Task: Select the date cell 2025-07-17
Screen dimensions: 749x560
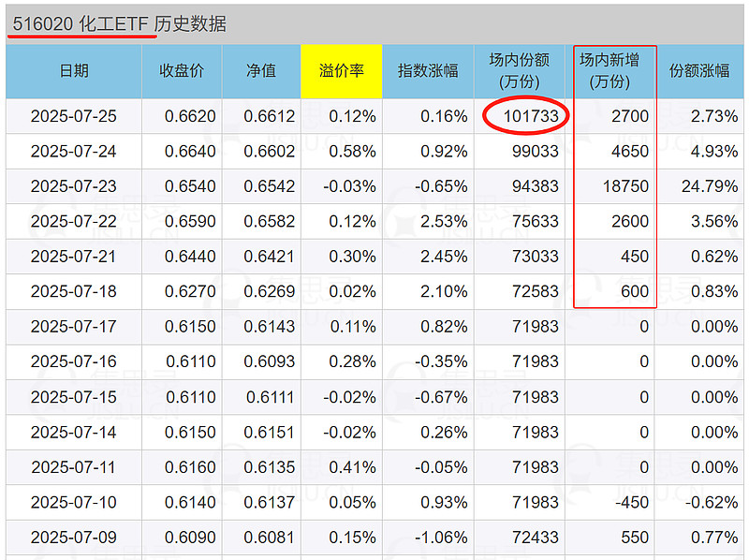Action: 74,327
